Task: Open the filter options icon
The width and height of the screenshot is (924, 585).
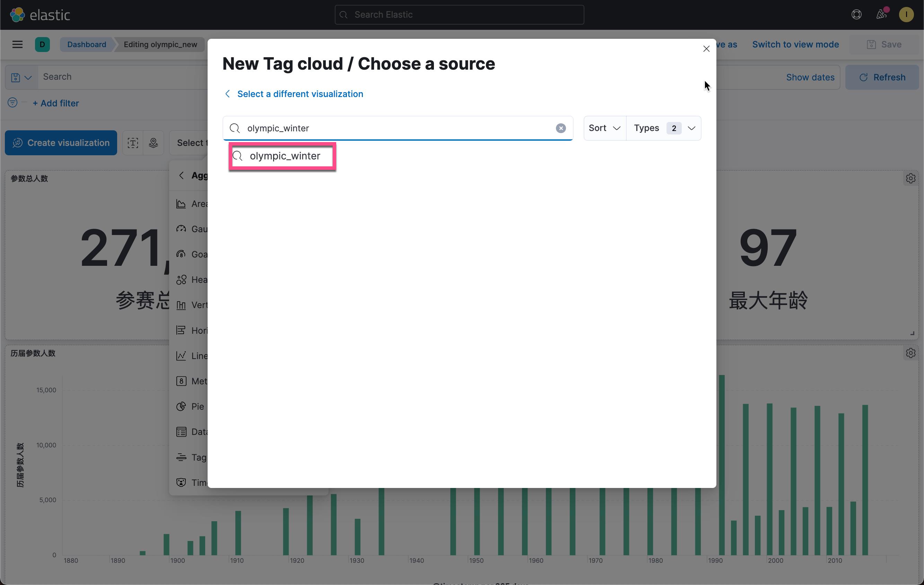Action: point(12,103)
